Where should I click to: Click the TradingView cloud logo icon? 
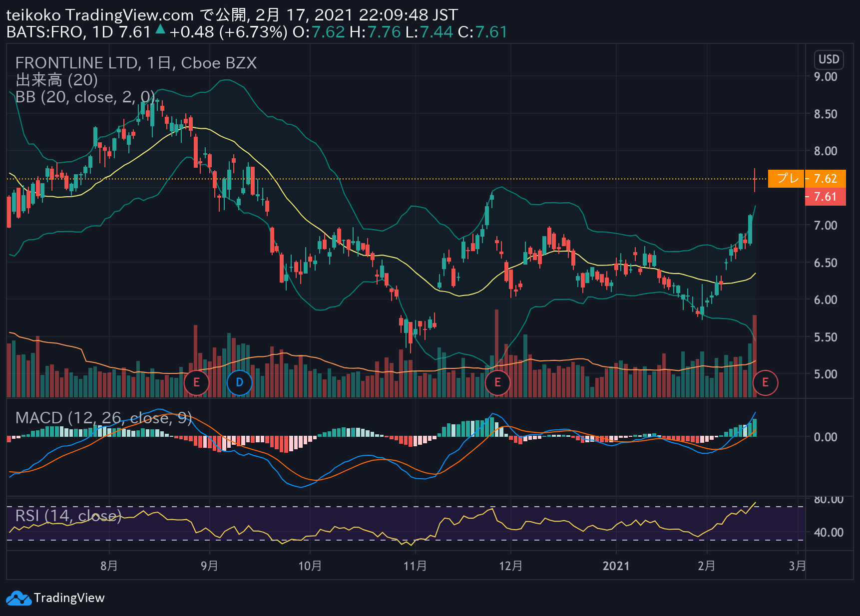coord(18,598)
